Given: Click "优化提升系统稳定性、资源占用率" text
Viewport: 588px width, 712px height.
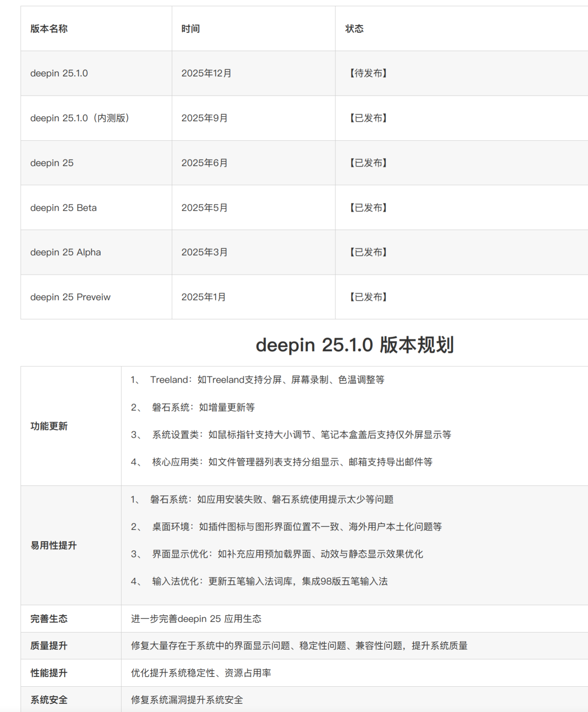Looking at the screenshot, I should pos(201,673).
